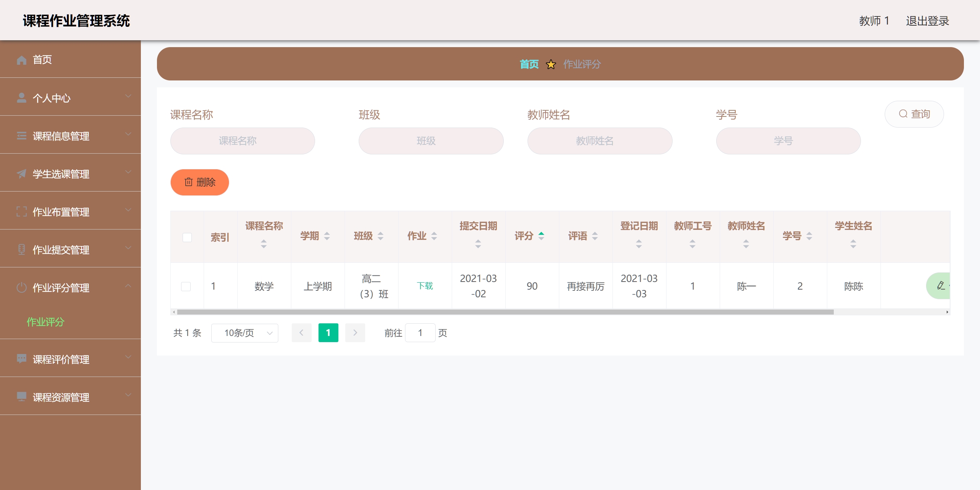Sort table by 提交日期 column
Screen dimensions: 980x490
478,243
